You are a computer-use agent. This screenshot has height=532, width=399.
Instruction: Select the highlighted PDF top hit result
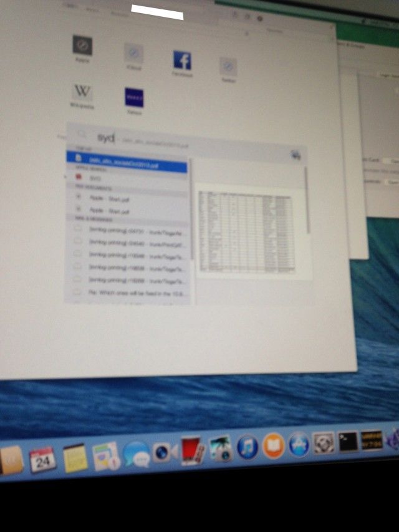[x=127, y=167]
